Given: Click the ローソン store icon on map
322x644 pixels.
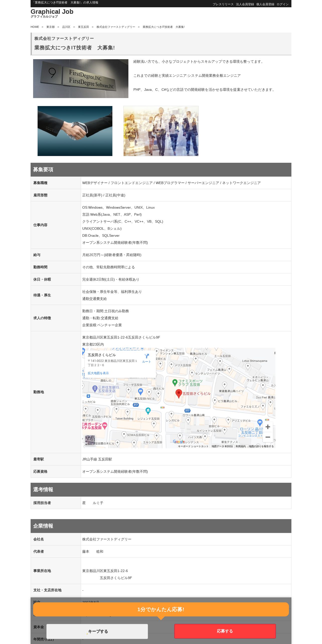Looking at the screenshot, I should tap(260, 423).
